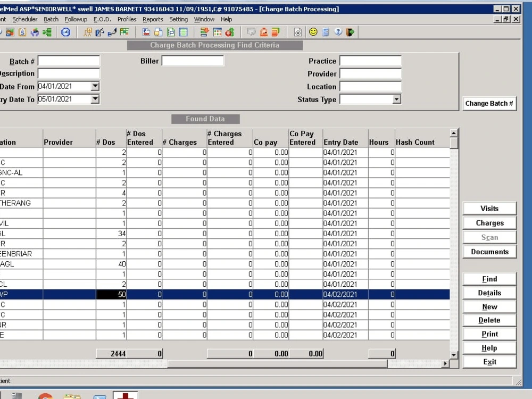Click the red dollar sign toolbar icon
The height and width of the screenshot is (399, 532).
coord(230,32)
